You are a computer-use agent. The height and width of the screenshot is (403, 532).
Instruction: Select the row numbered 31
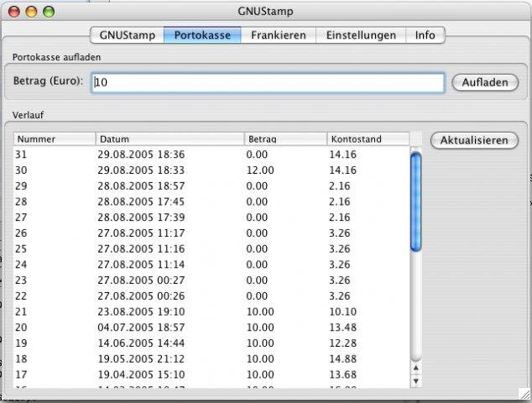211,154
